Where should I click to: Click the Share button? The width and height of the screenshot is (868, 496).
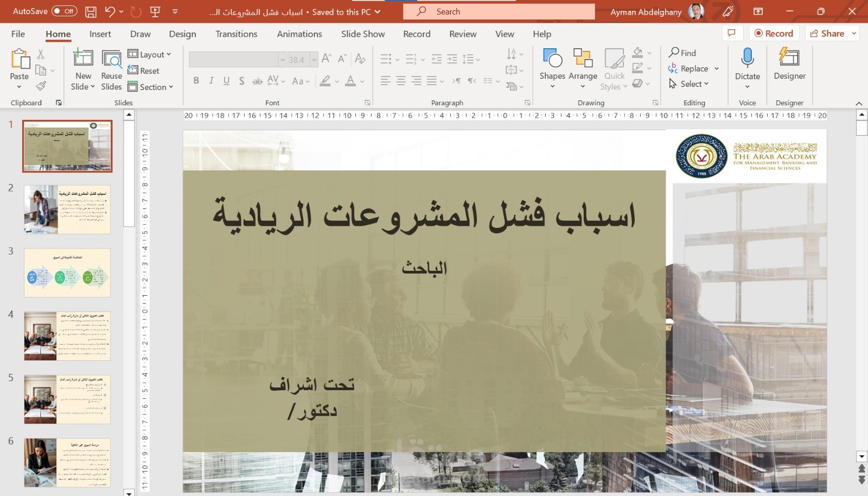coord(827,33)
